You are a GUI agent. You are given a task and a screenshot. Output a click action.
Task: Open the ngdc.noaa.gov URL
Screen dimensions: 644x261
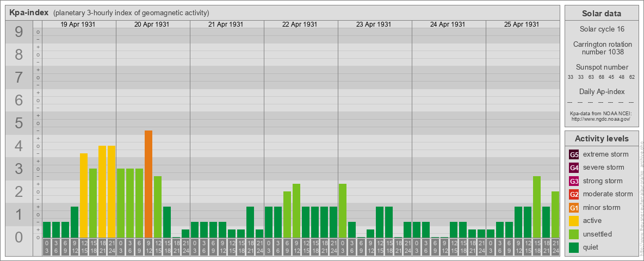click(x=600, y=119)
